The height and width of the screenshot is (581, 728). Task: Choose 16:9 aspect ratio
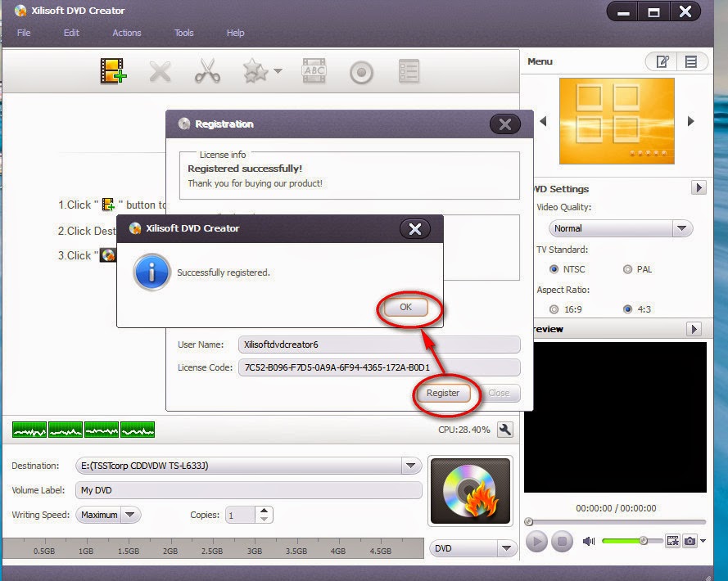pos(554,309)
